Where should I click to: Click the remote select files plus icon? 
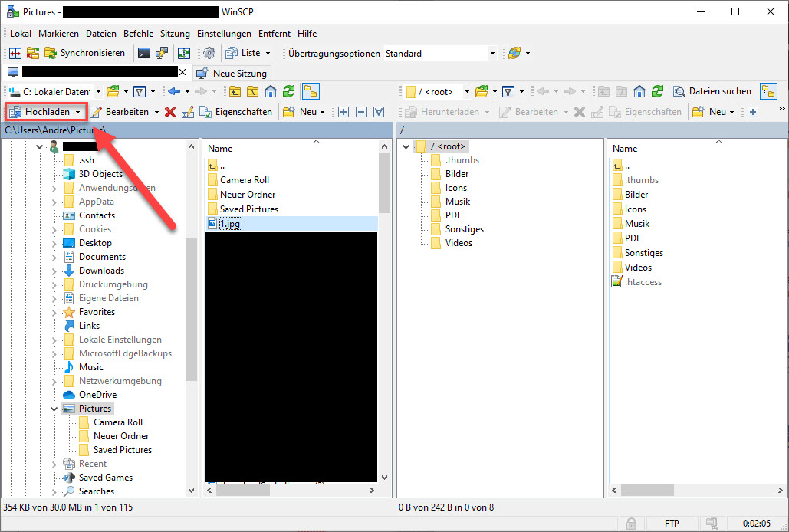pyautogui.click(x=753, y=112)
